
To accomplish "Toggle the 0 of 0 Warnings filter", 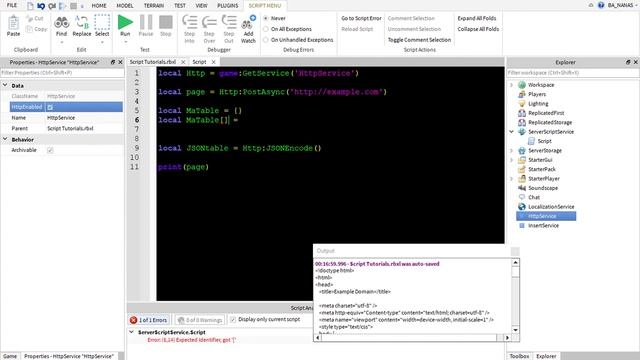I will pos(200,320).
